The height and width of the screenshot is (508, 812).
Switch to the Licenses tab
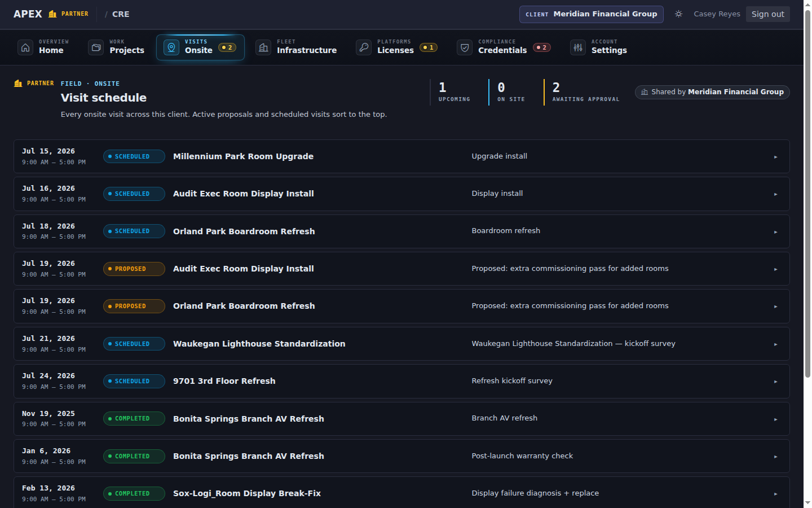tap(396, 47)
